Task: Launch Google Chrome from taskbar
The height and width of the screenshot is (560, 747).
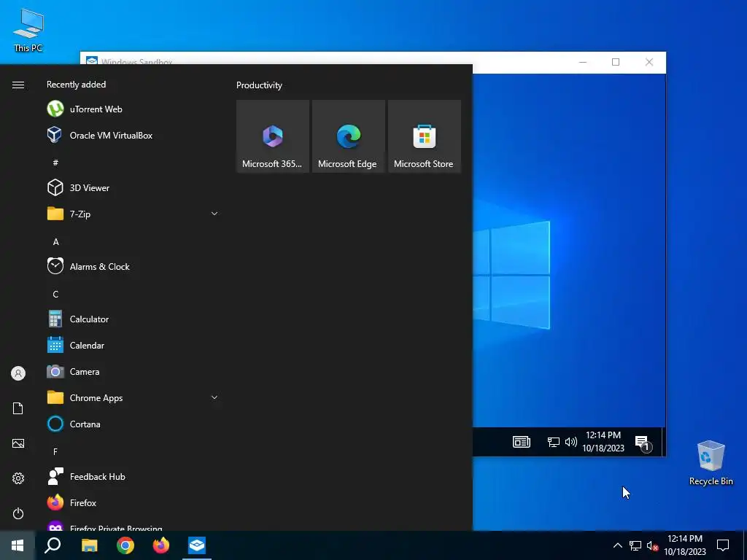Action: [125, 545]
